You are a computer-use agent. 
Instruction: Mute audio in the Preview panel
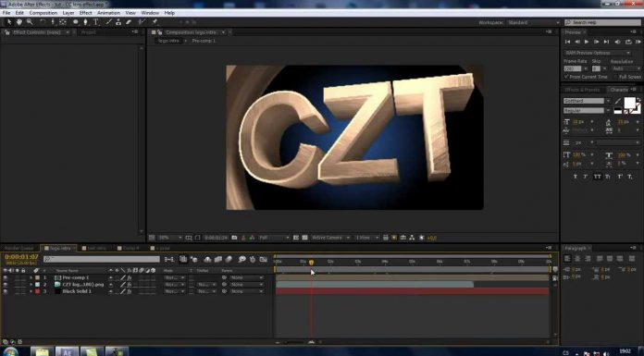(617, 42)
